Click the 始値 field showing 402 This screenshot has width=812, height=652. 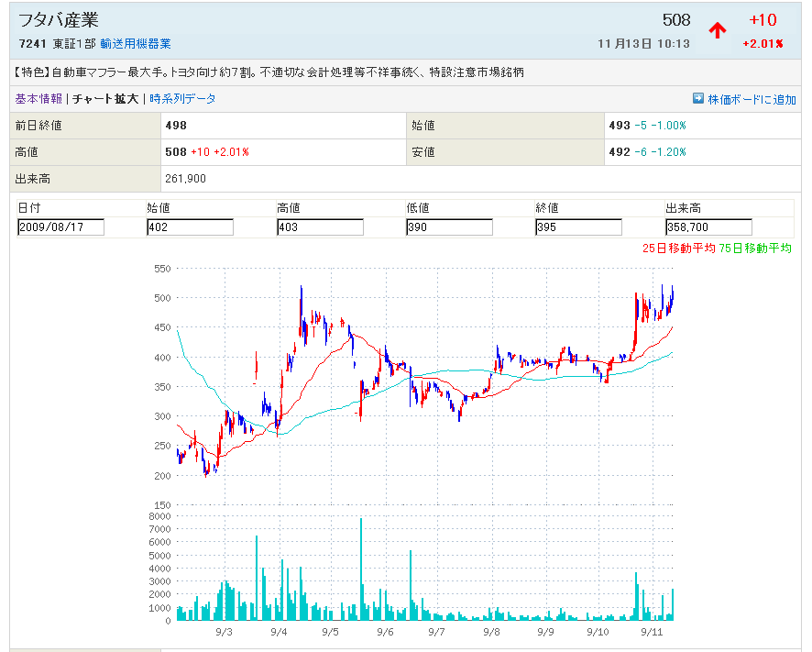190,227
